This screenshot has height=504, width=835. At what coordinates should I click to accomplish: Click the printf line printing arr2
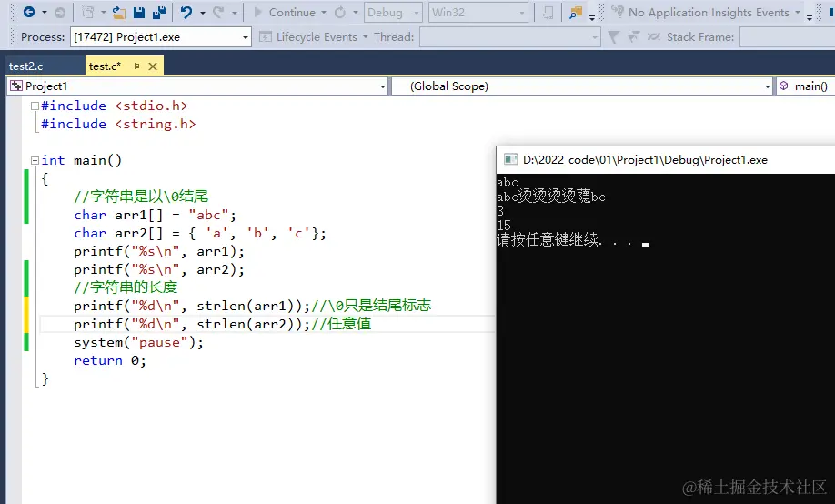click(159, 269)
